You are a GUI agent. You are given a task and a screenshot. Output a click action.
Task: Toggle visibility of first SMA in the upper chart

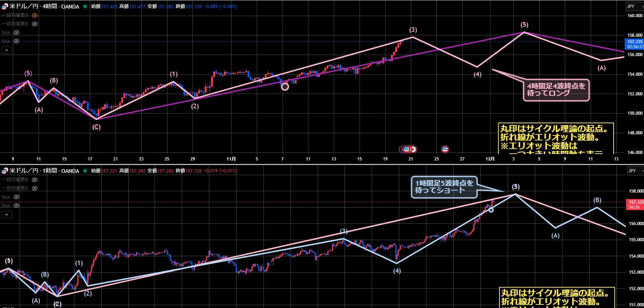[x=16, y=33]
